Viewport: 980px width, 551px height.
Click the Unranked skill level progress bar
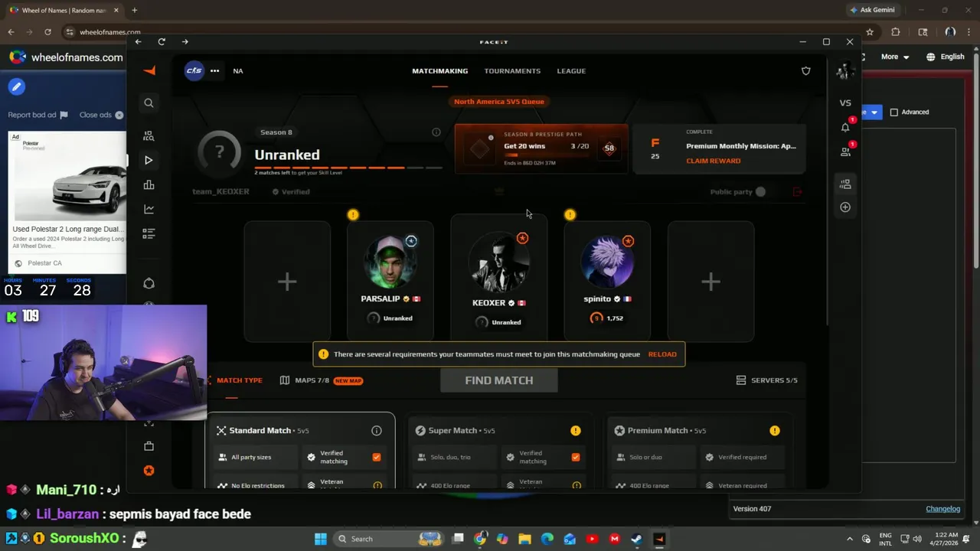348,168
